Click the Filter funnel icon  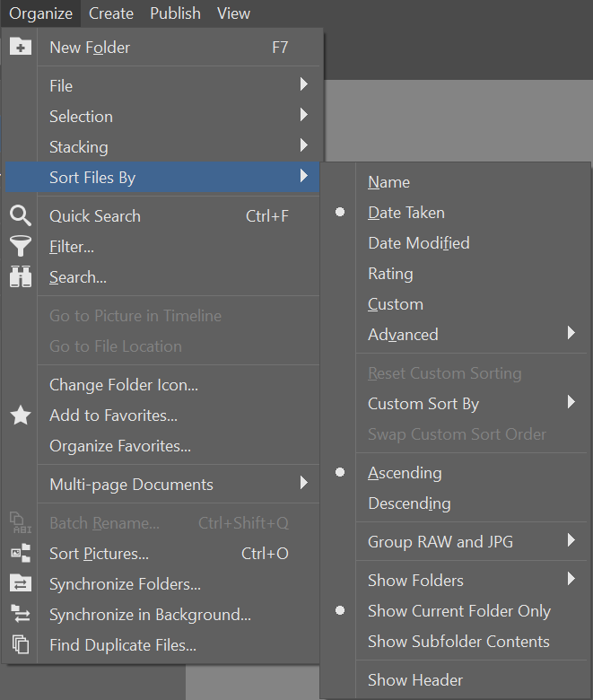20,246
